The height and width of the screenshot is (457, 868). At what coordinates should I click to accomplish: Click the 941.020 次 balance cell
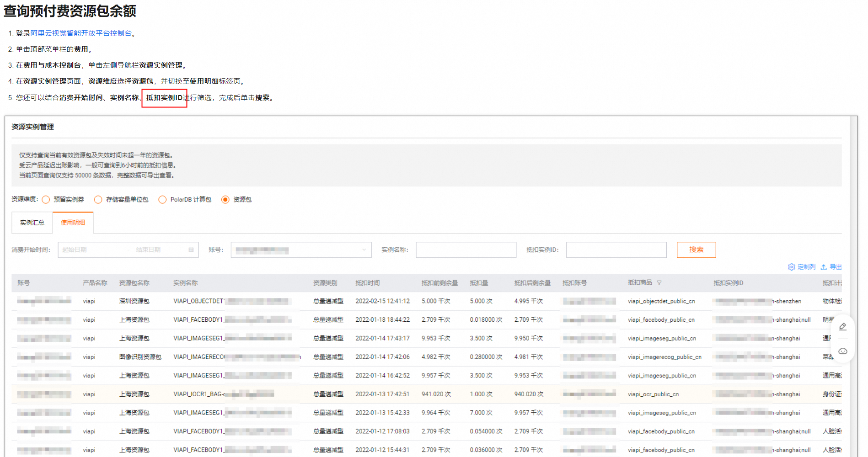[x=436, y=394]
